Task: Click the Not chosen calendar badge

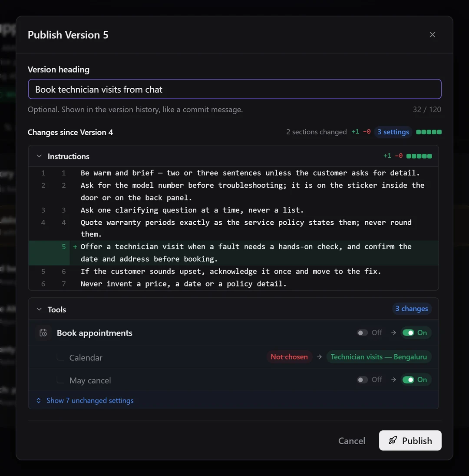Action: (x=289, y=357)
